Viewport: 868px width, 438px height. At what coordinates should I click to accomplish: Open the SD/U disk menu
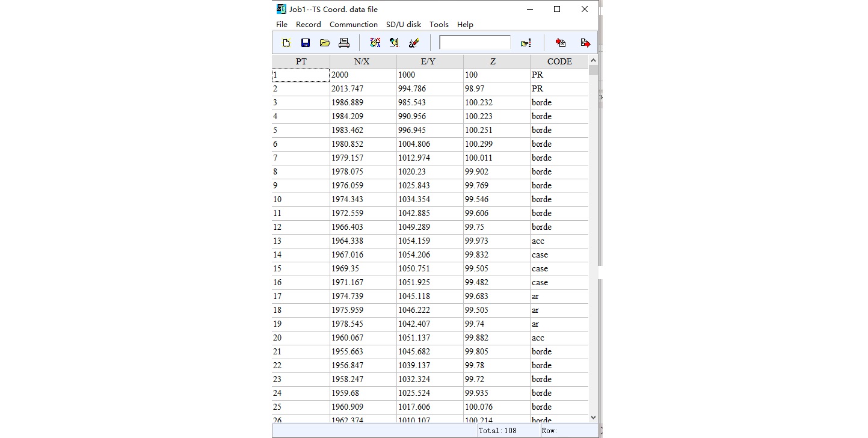tap(404, 25)
